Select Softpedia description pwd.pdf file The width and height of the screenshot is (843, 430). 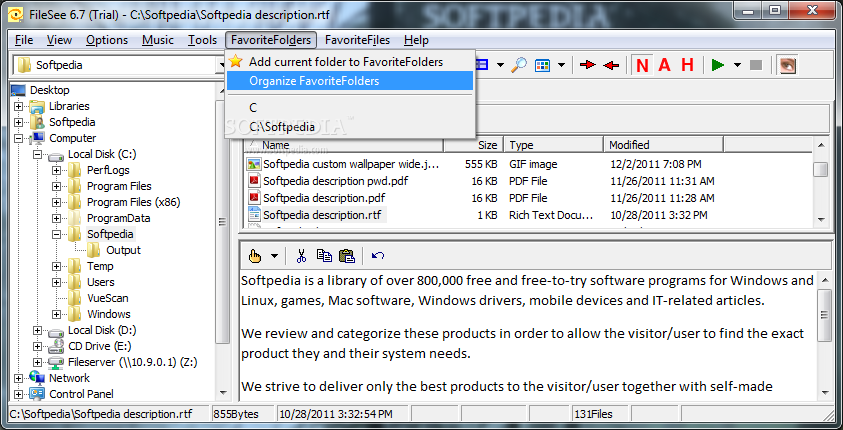click(335, 181)
